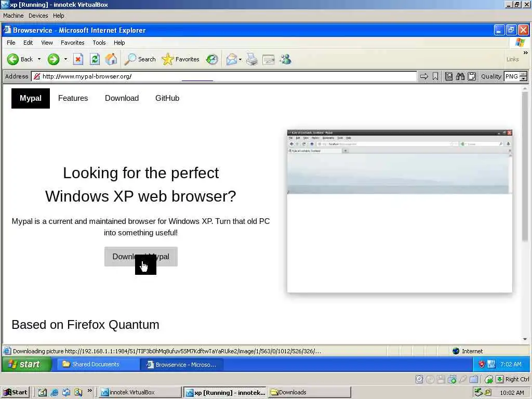Click the VirtualBox tray icon in XP
Viewport: 532px width, 399px height.
491,364
